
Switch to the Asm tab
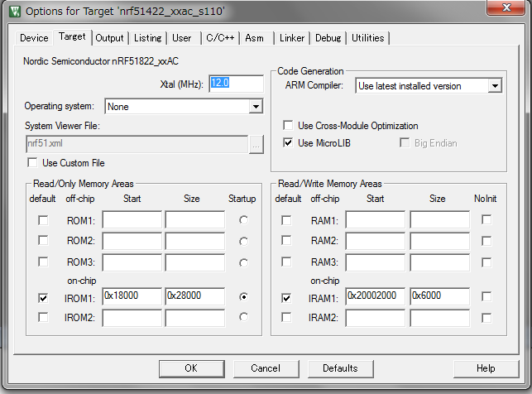point(255,38)
